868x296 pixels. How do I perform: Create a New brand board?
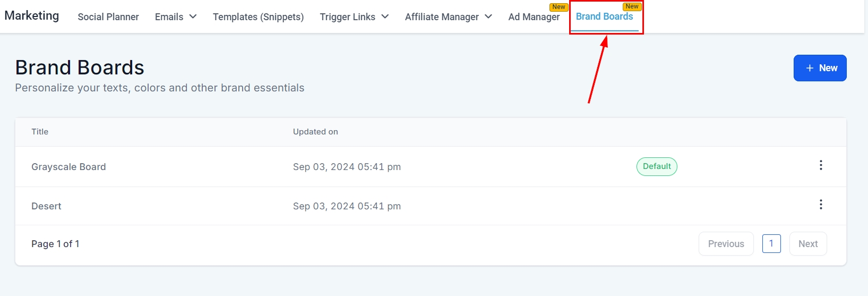point(820,68)
